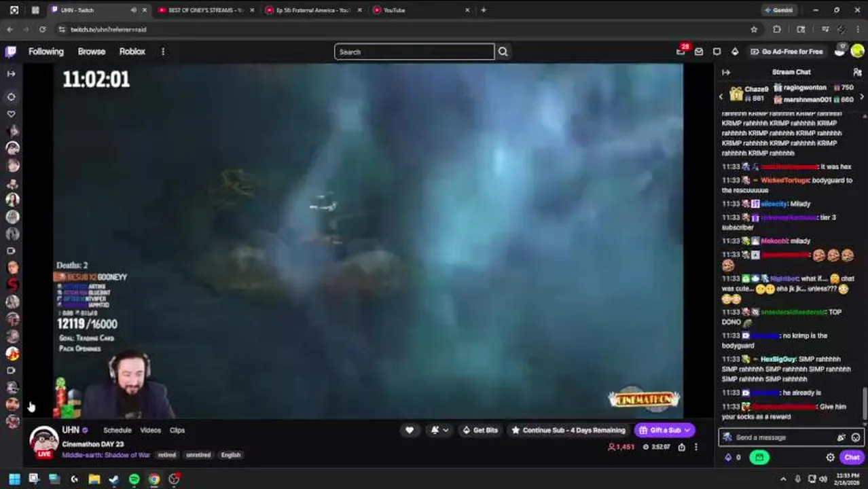Open the notifications speech-bubble icon
Screen dimensions: 868x489
click(717, 52)
